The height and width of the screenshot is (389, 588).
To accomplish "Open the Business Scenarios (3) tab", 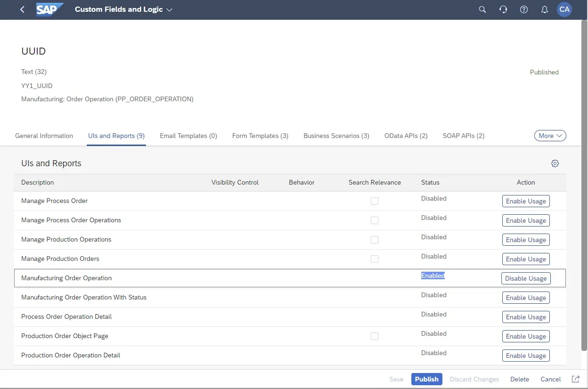I will (x=336, y=136).
